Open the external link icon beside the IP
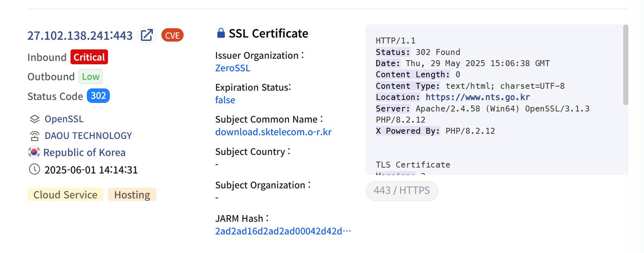This screenshot has width=644, height=253. click(147, 35)
